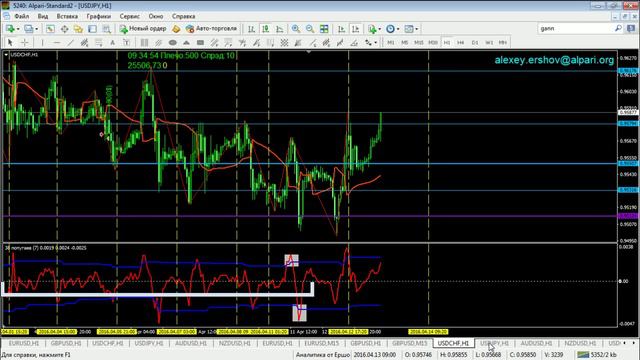Open the Templates dropdown

pos(411,29)
